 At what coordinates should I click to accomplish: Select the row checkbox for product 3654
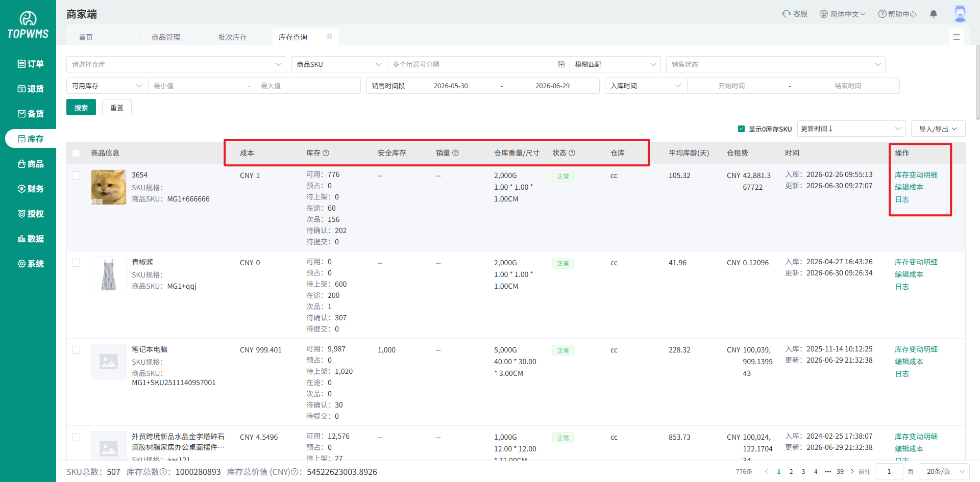pyautogui.click(x=76, y=175)
